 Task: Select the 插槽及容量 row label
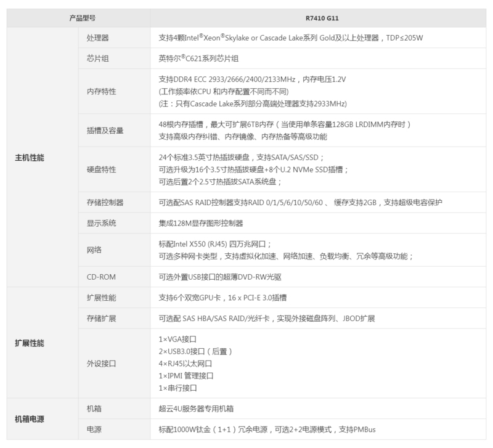105,131
